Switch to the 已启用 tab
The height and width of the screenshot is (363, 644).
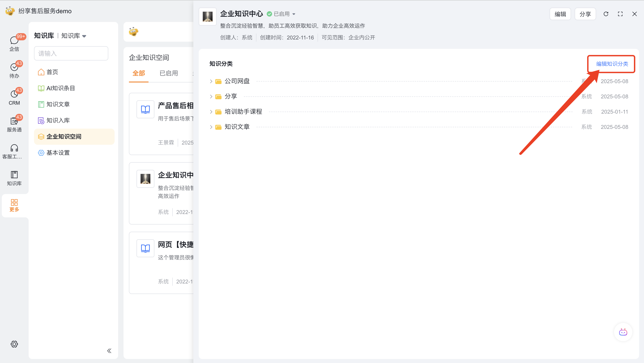(x=169, y=73)
